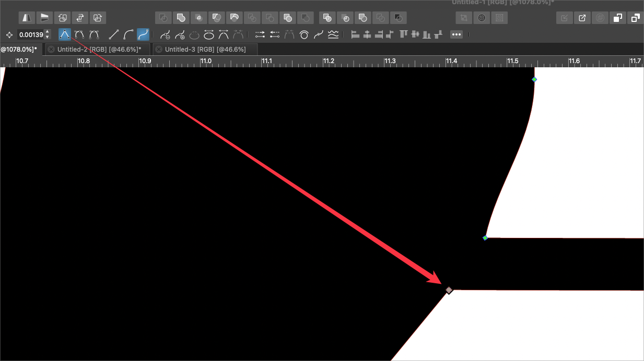Screen dimensions: 644x361
Task: Open the three-dots more options menu
Action: click(x=456, y=35)
